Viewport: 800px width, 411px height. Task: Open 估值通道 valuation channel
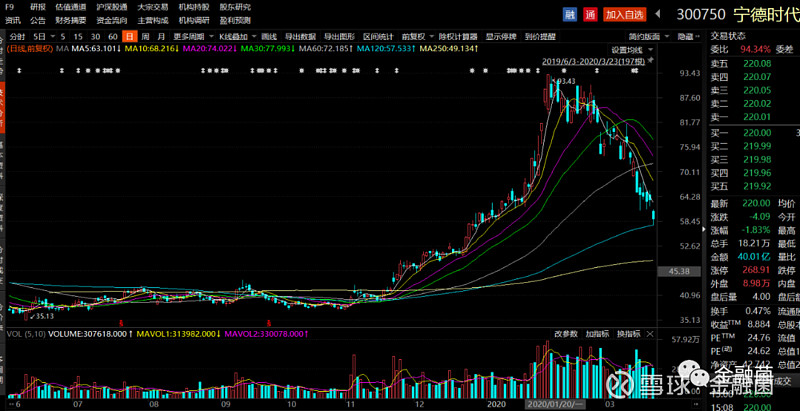coord(70,8)
